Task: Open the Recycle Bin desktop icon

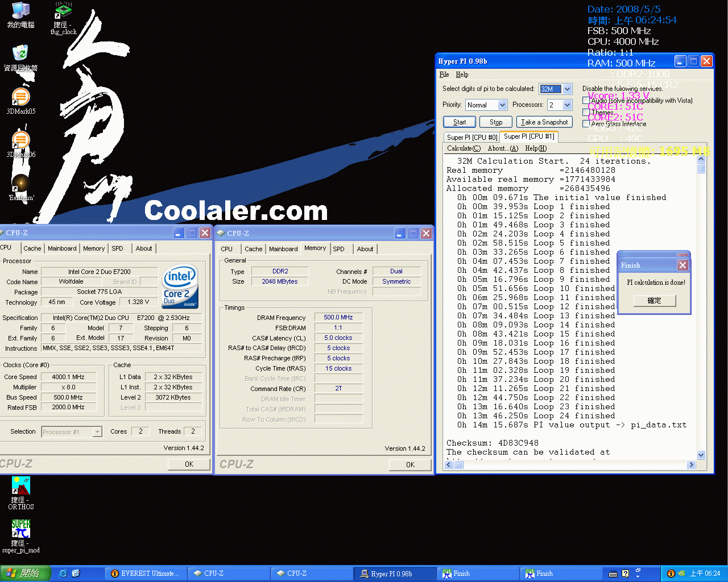Action: (21, 59)
